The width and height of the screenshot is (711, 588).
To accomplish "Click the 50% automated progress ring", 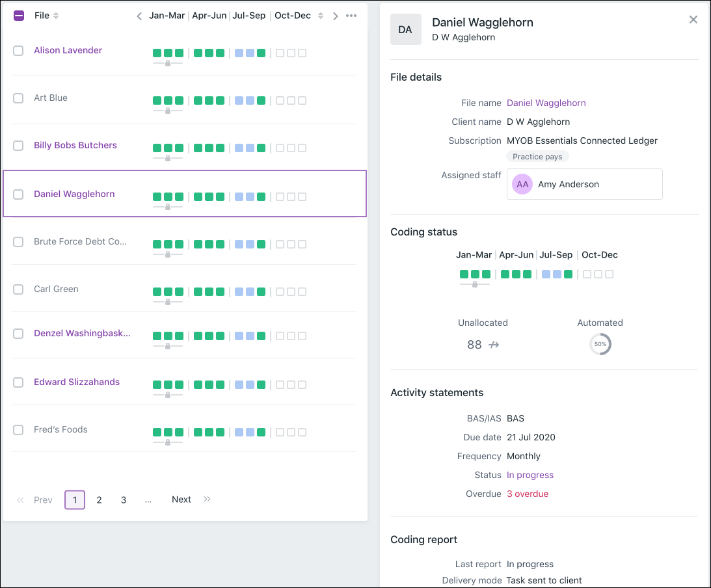I will (600, 344).
